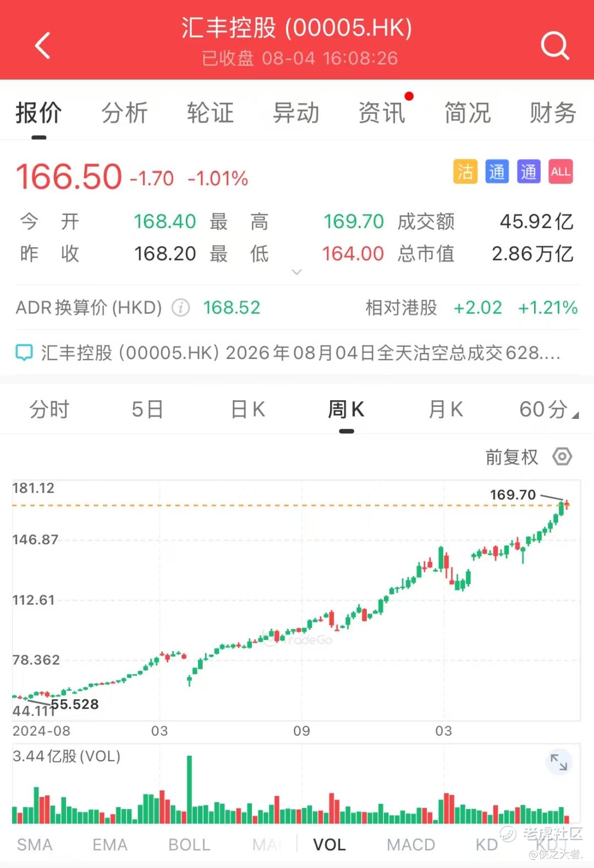Tap the 3.44亿股 (VOL) label
This screenshot has height=868, width=594.
click(67, 756)
